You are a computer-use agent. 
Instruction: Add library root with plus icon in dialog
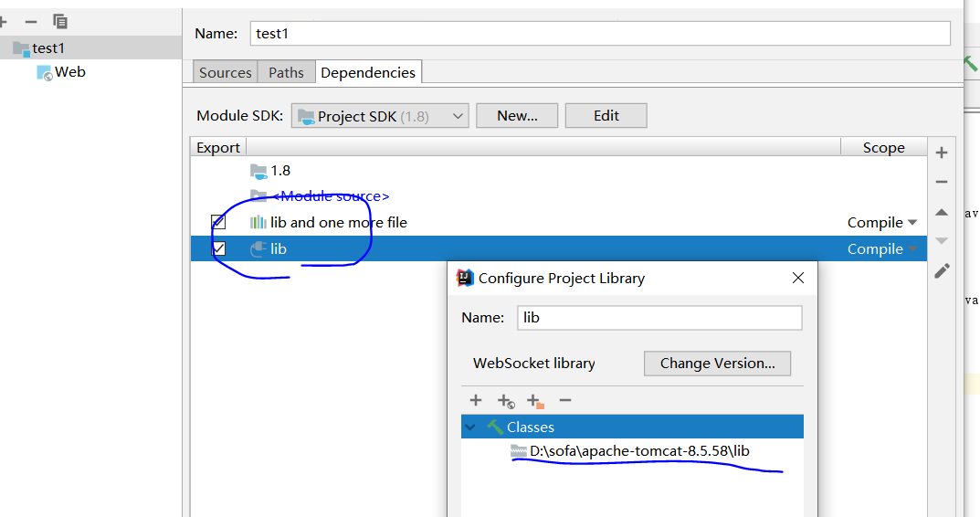[x=476, y=400]
